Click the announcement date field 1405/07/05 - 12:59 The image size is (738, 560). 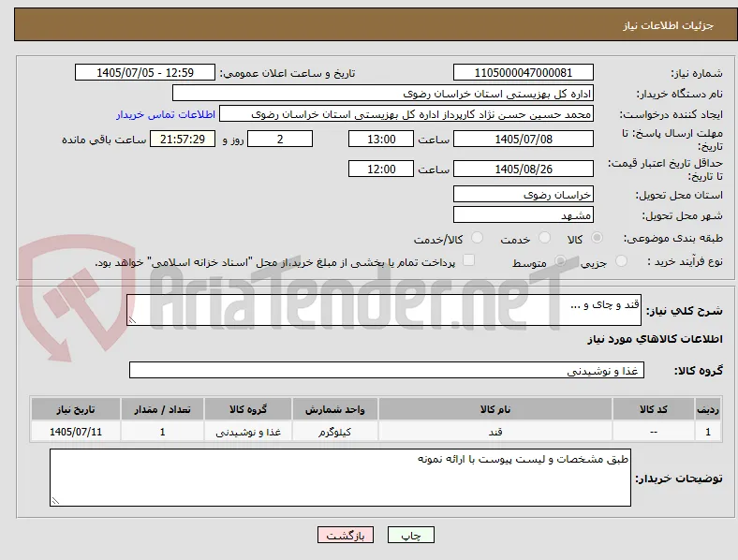tap(145, 72)
